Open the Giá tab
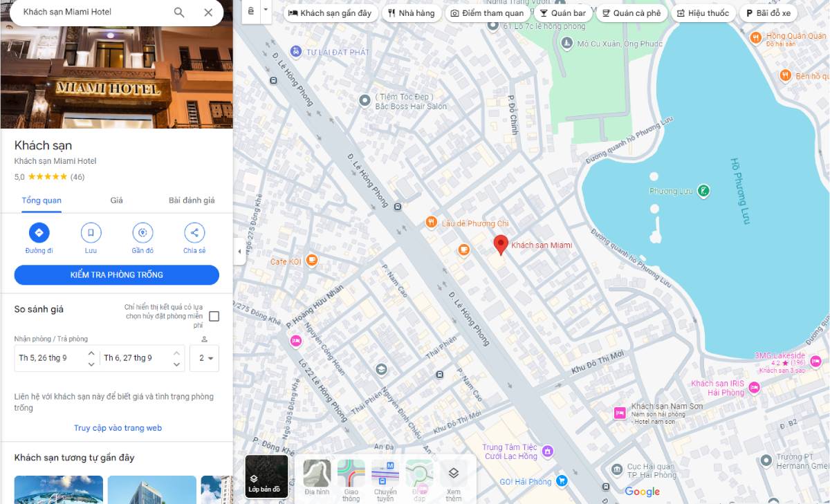Screen dimensions: 830x504 click(116, 200)
